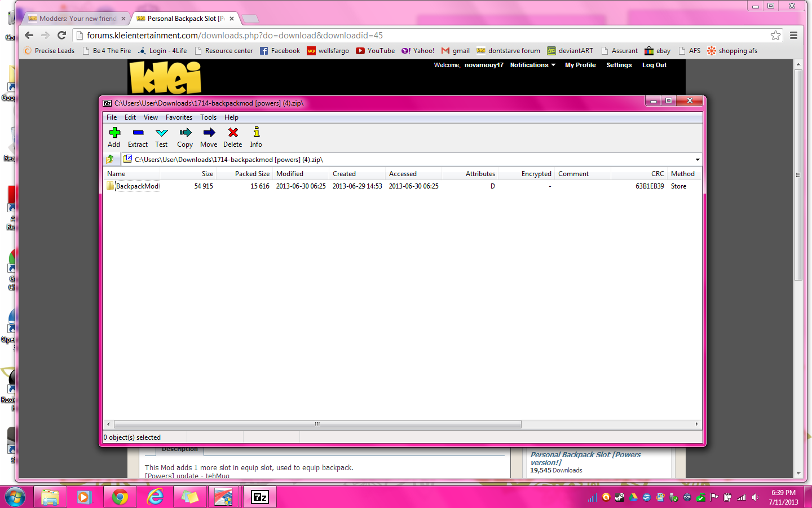This screenshot has width=812, height=508.
Task: Open Internet Explorer from the taskbar
Action: (155, 497)
